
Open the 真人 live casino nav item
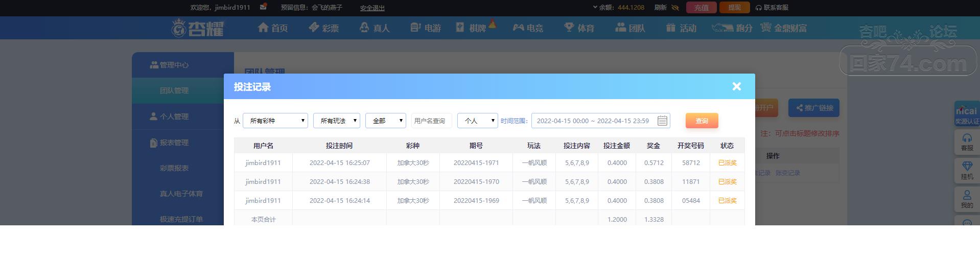point(375,28)
